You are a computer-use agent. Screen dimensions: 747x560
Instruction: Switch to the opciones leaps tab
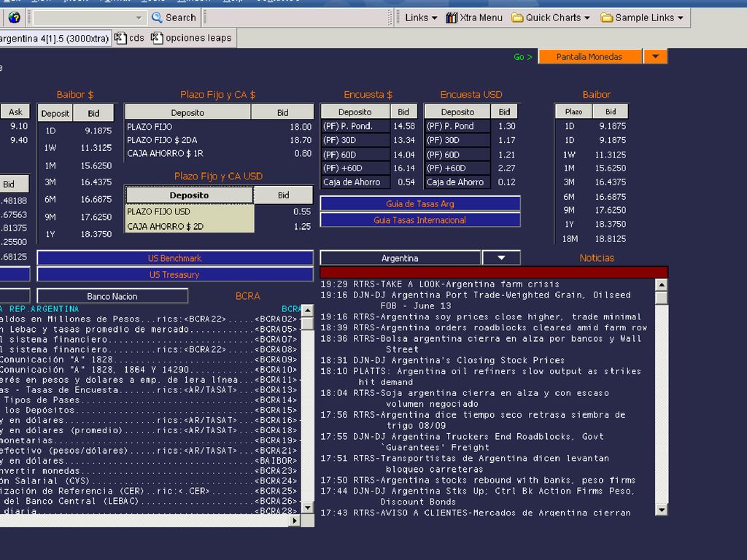pyautogui.click(x=192, y=38)
